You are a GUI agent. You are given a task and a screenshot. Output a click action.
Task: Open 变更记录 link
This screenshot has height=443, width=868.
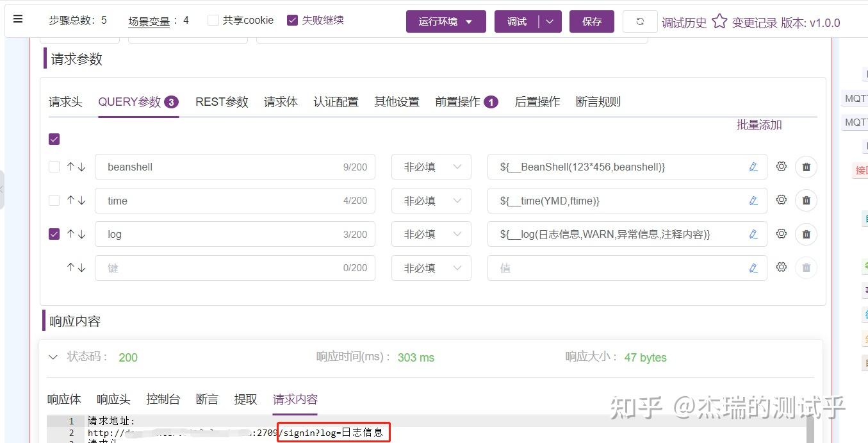click(x=755, y=23)
